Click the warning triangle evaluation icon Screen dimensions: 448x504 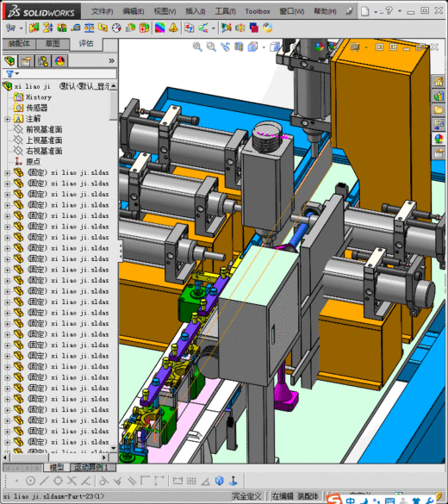click(173, 28)
